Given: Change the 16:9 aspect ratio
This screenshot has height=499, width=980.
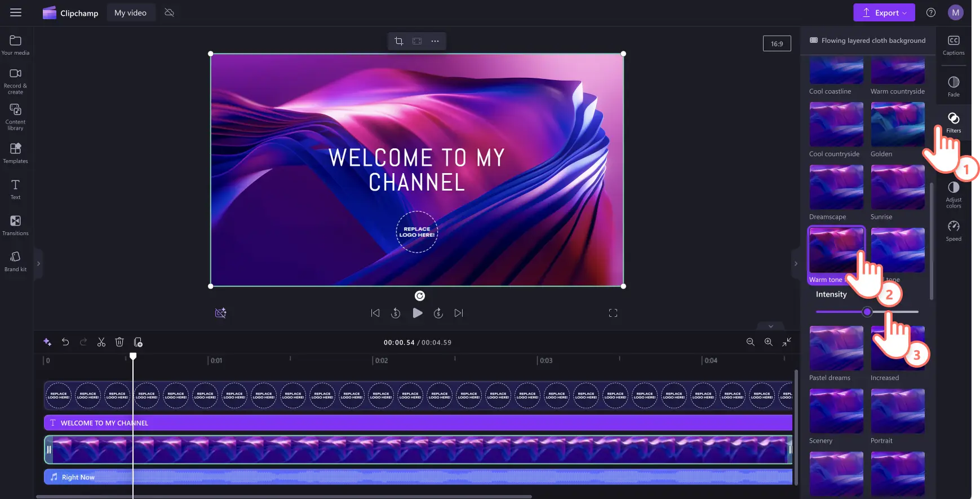Looking at the screenshot, I should (x=777, y=43).
